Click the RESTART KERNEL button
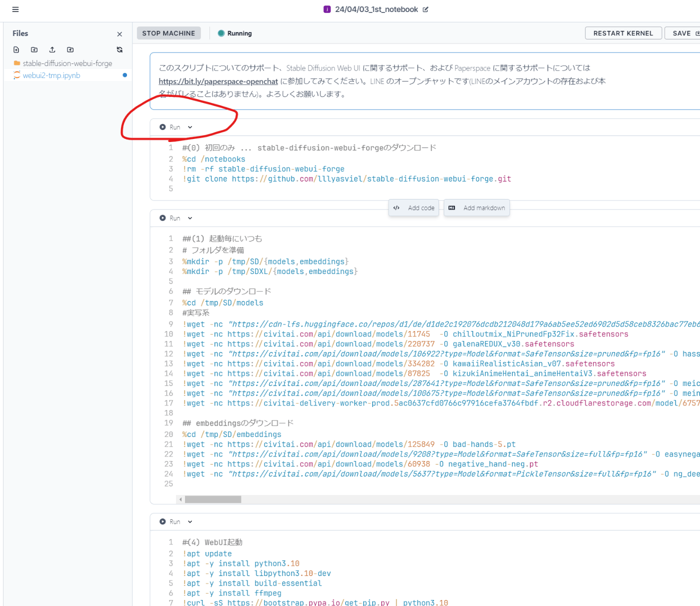 click(x=623, y=33)
